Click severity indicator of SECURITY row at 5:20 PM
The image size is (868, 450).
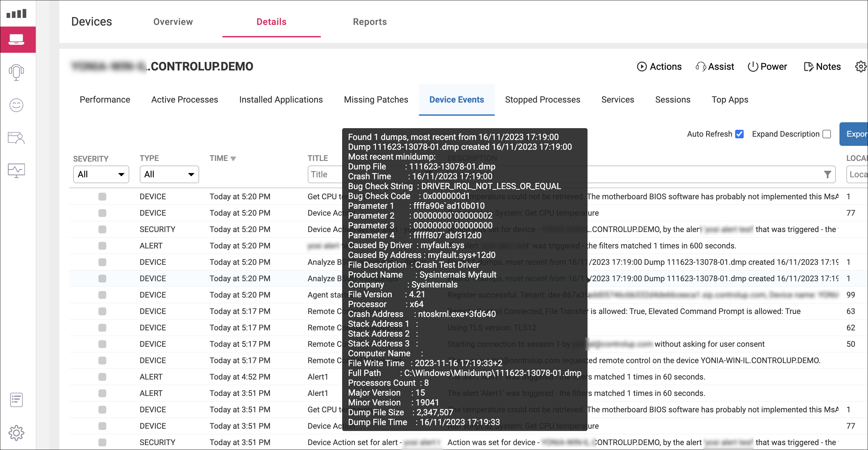pyautogui.click(x=102, y=229)
